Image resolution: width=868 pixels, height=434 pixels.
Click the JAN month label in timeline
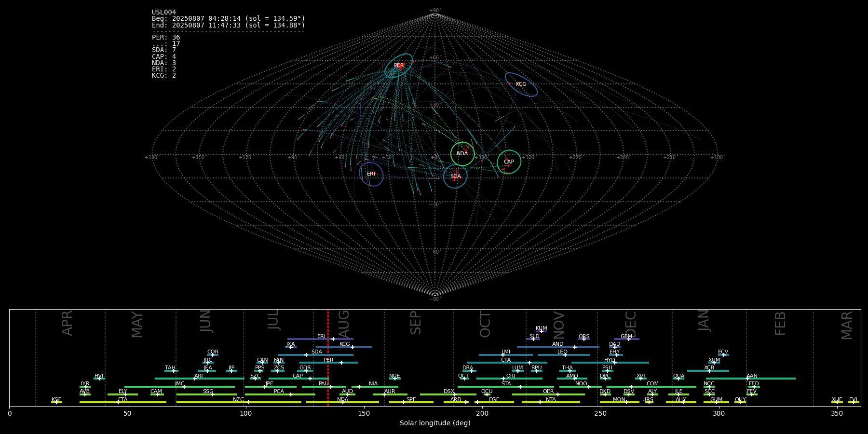704,320
